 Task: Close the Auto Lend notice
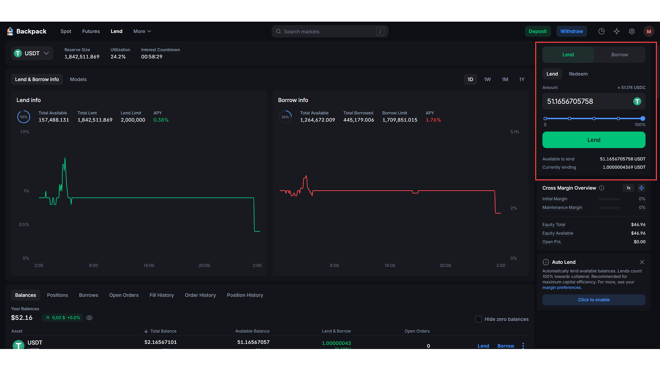pyautogui.click(x=641, y=262)
